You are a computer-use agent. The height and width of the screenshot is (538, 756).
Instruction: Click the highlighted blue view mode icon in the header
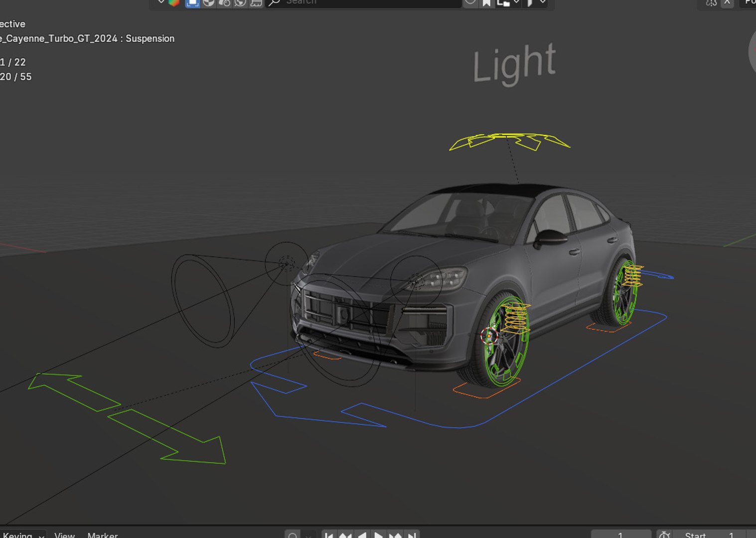coord(192,2)
